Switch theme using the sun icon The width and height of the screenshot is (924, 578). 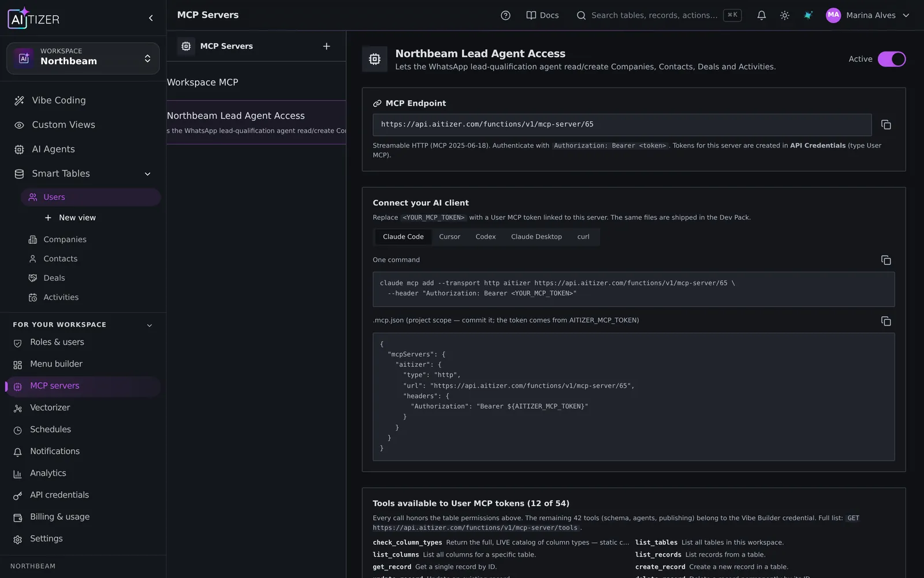pyautogui.click(x=784, y=16)
